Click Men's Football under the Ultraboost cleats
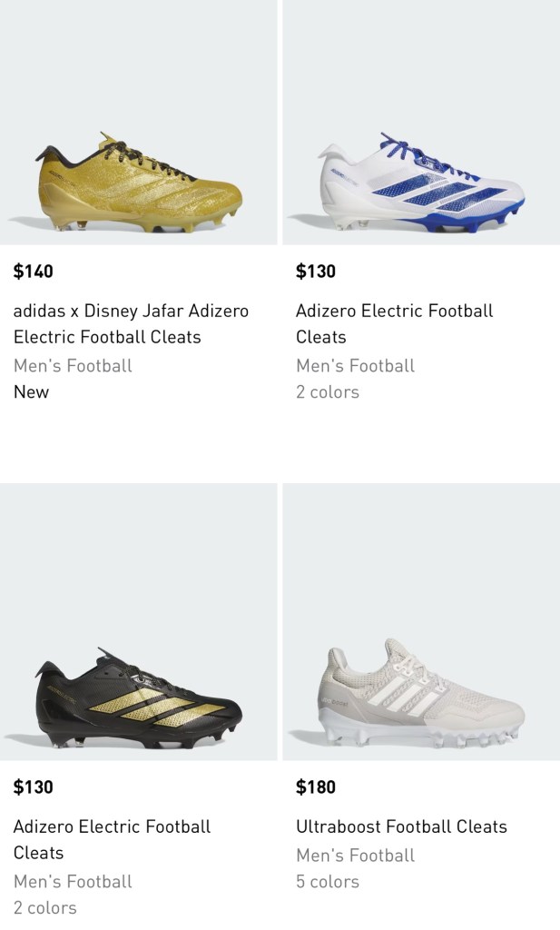 pos(355,856)
